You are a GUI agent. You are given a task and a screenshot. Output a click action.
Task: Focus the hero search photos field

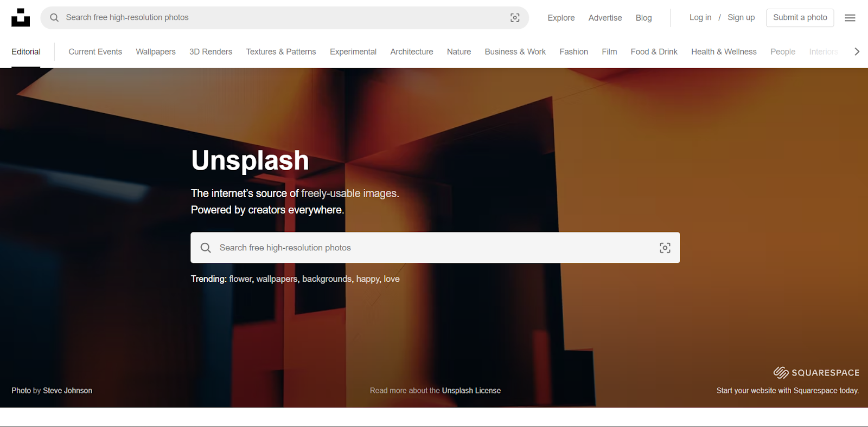(435, 248)
